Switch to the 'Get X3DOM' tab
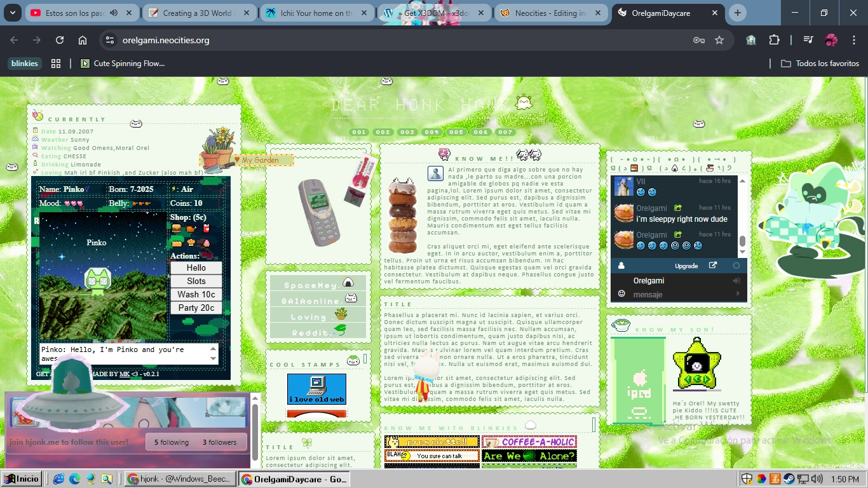868x488 pixels. 435,13
